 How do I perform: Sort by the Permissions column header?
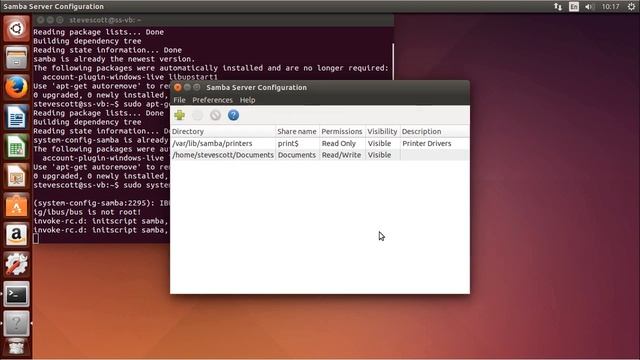click(x=342, y=131)
